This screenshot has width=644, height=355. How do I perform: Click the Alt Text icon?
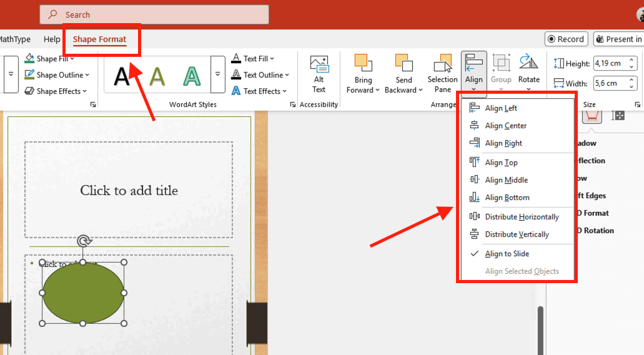(319, 74)
